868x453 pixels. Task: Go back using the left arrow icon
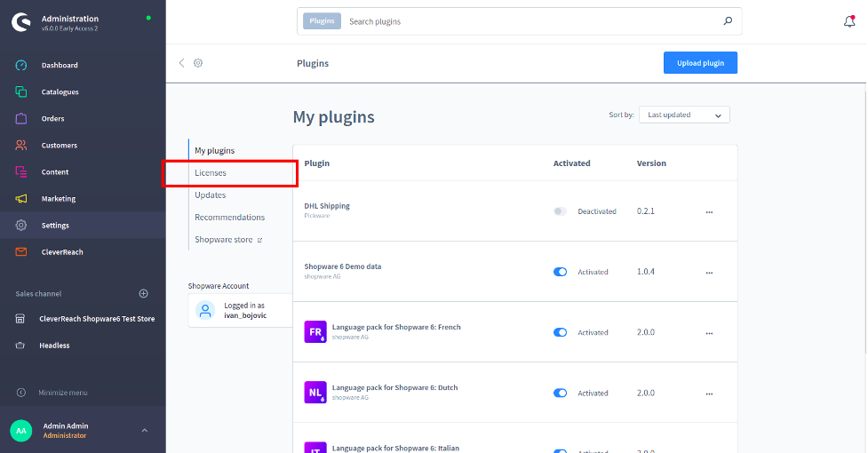pyautogui.click(x=182, y=63)
